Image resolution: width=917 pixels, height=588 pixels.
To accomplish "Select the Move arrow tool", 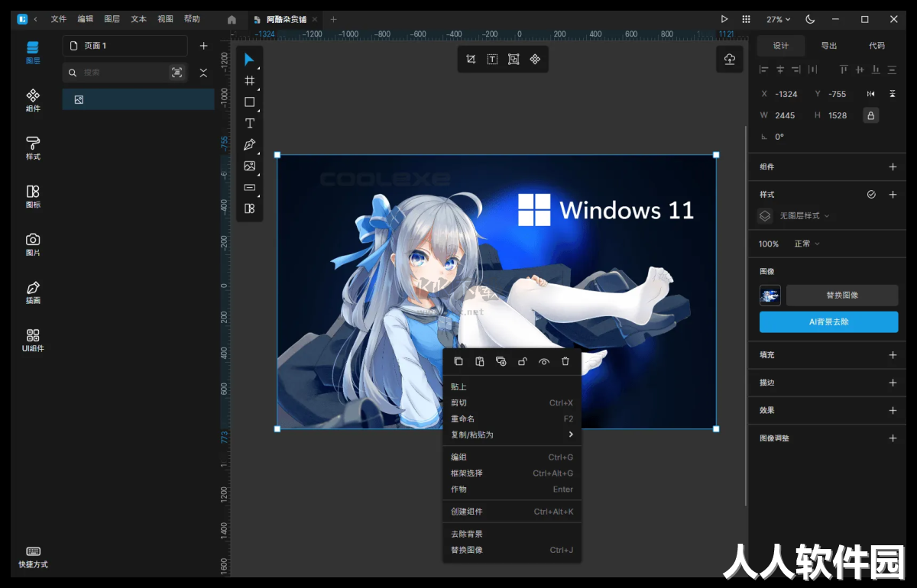I will click(249, 60).
